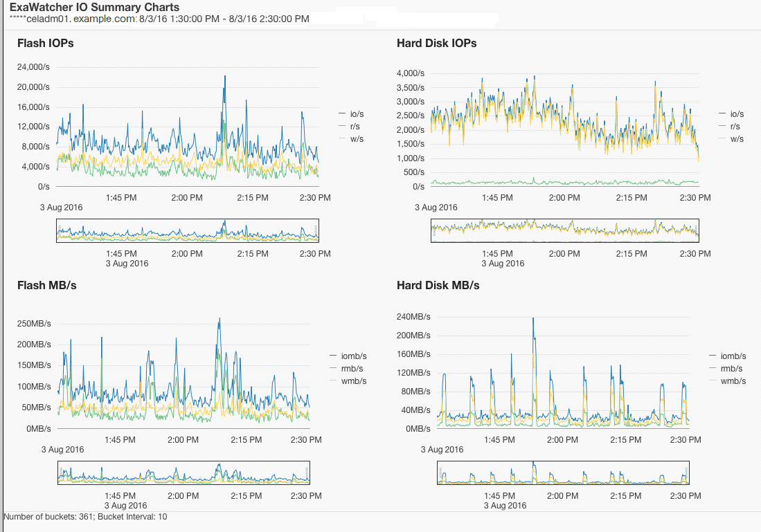Toggle r/s series in Flash IOPs legend
761x532 pixels.
click(x=350, y=127)
